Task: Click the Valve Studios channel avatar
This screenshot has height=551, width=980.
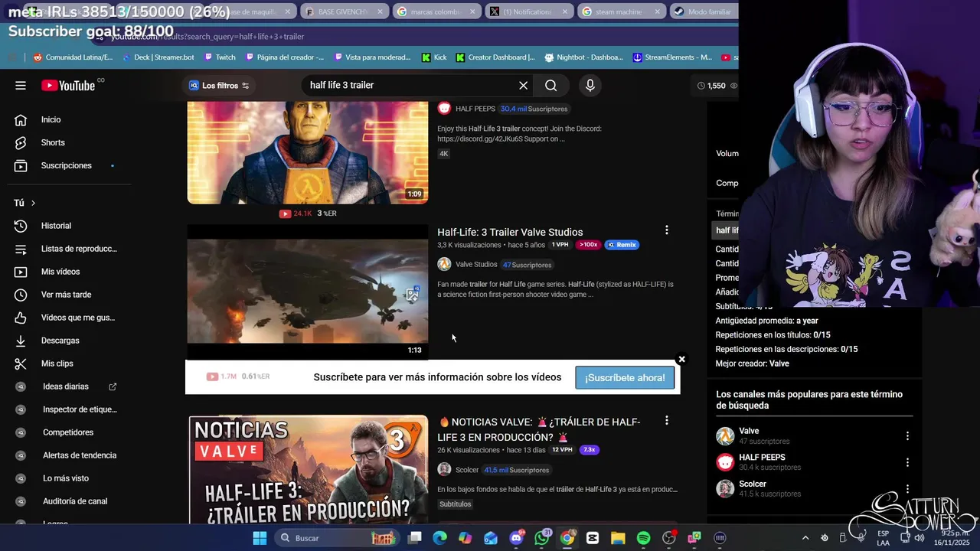Action: 444,264
